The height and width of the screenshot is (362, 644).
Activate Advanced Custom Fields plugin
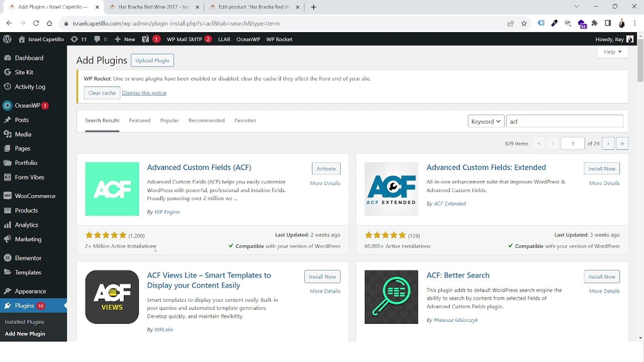click(326, 168)
